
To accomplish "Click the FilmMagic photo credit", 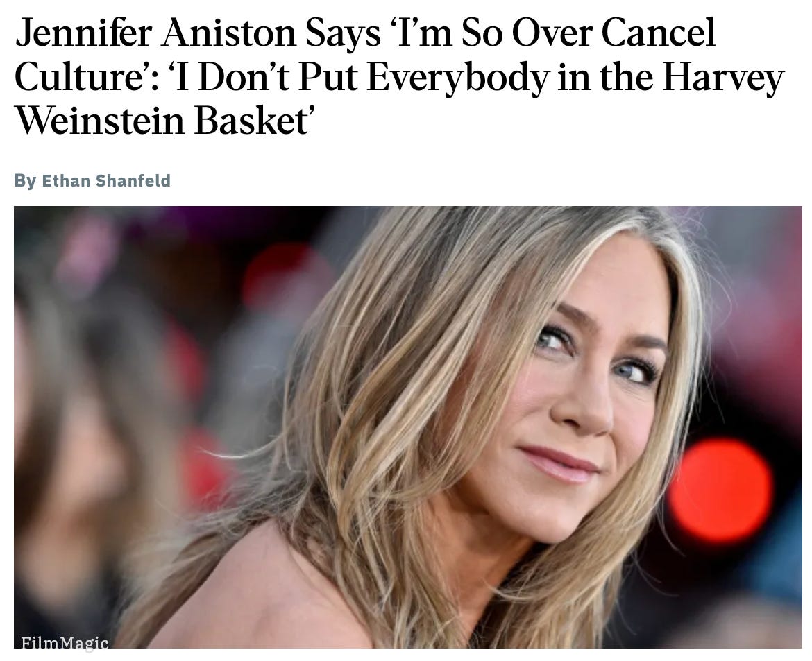I will click(x=65, y=642).
